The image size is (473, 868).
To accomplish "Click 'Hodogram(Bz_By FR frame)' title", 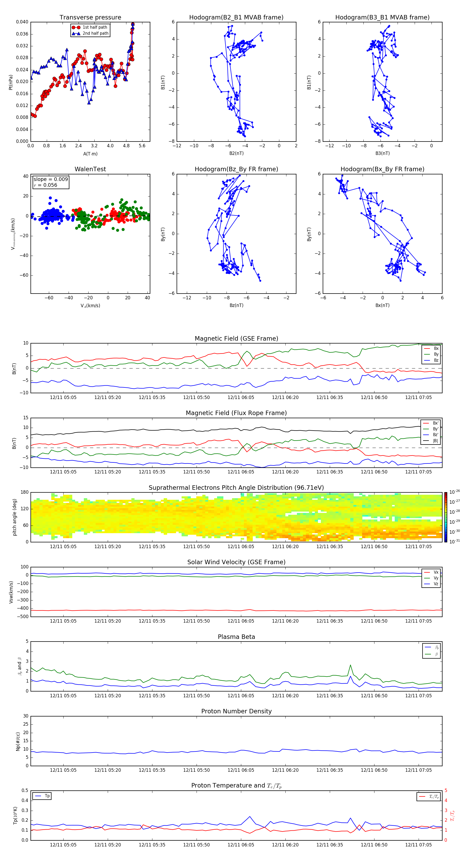I will (236, 169).
